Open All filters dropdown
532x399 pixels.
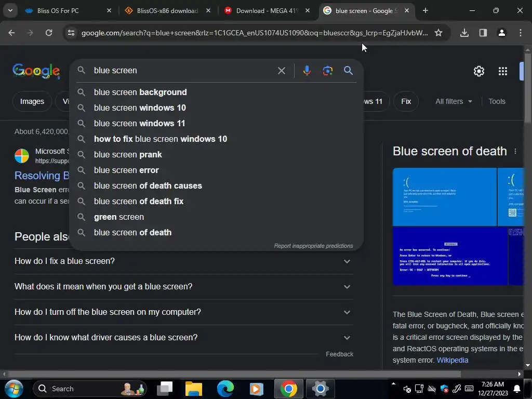coord(453,101)
